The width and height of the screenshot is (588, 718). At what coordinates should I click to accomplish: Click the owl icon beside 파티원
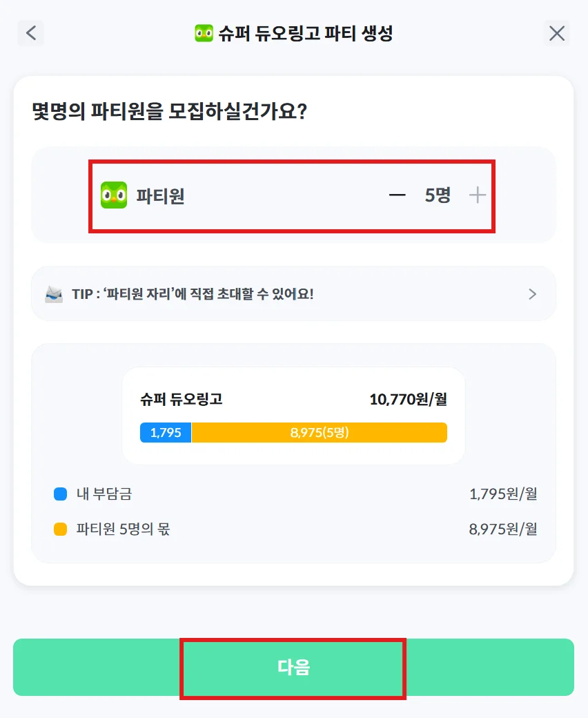click(114, 195)
